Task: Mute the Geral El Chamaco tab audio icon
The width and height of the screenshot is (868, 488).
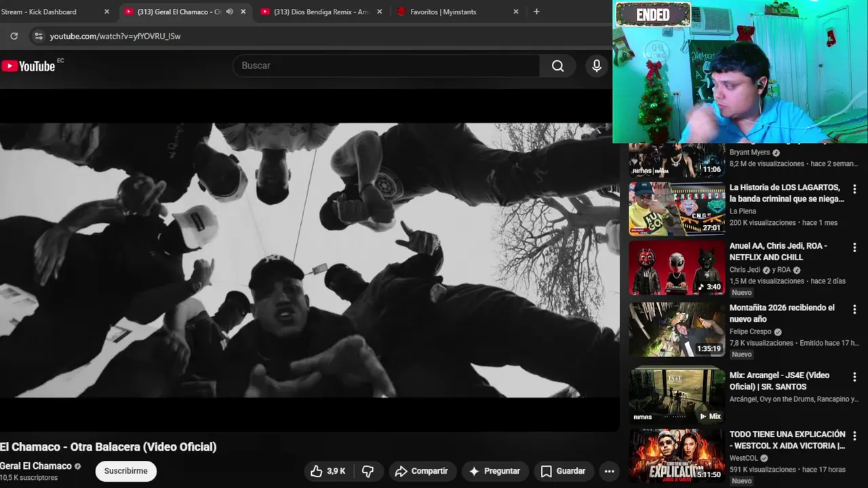Action: tap(229, 12)
